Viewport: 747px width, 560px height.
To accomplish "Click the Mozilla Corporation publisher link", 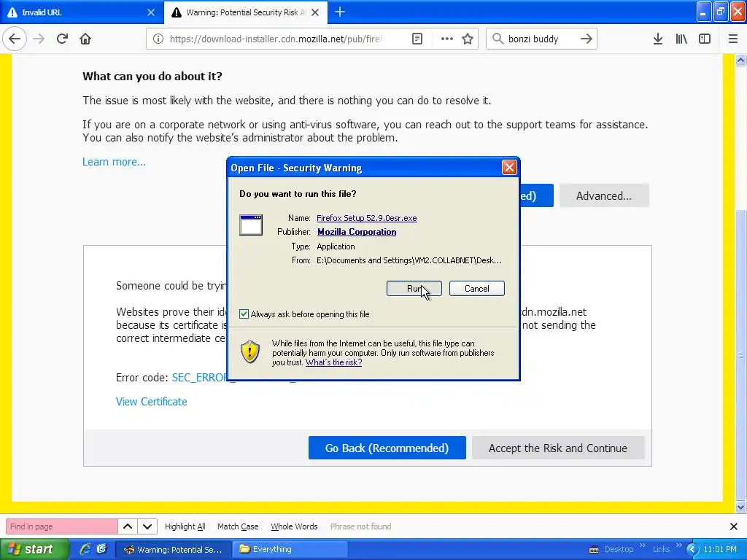I will pos(357,231).
